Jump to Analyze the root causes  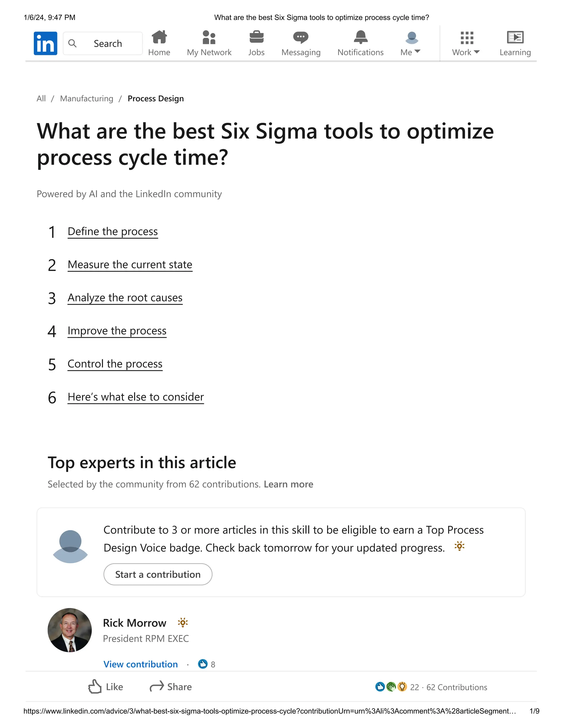pyautogui.click(x=125, y=298)
